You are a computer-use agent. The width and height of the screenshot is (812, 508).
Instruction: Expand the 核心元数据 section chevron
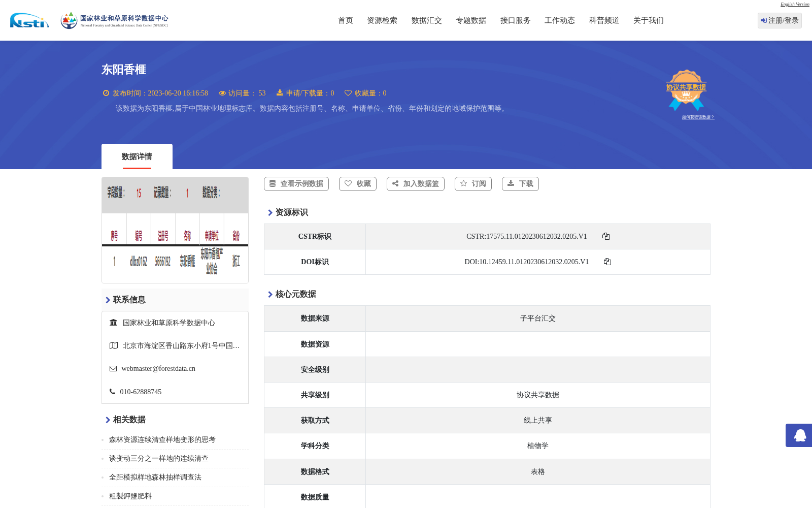point(270,295)
